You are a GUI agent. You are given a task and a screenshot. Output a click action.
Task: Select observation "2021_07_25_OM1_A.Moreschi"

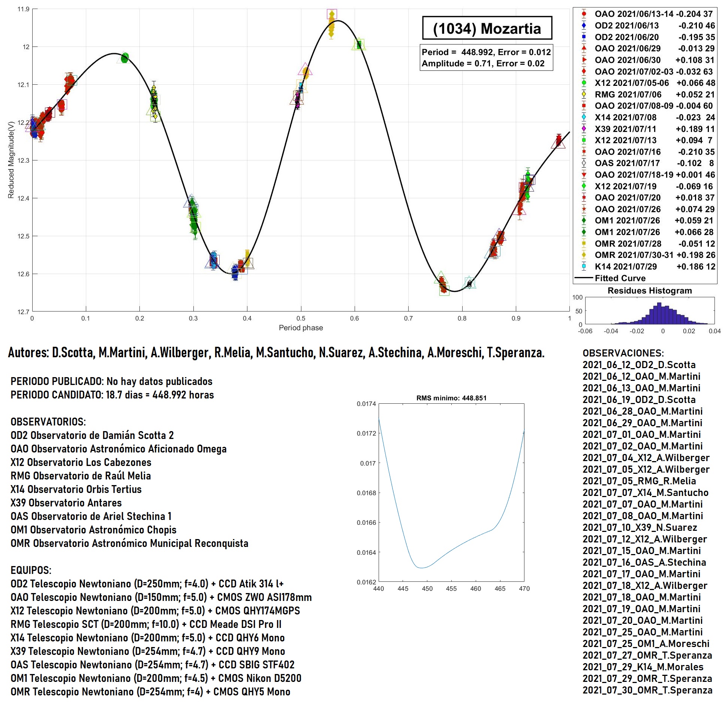click(x=646, y=644)
